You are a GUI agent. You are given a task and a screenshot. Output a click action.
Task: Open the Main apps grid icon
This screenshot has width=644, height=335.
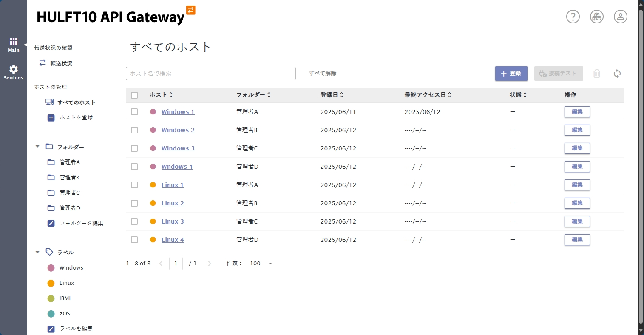[x=14, y=42]
